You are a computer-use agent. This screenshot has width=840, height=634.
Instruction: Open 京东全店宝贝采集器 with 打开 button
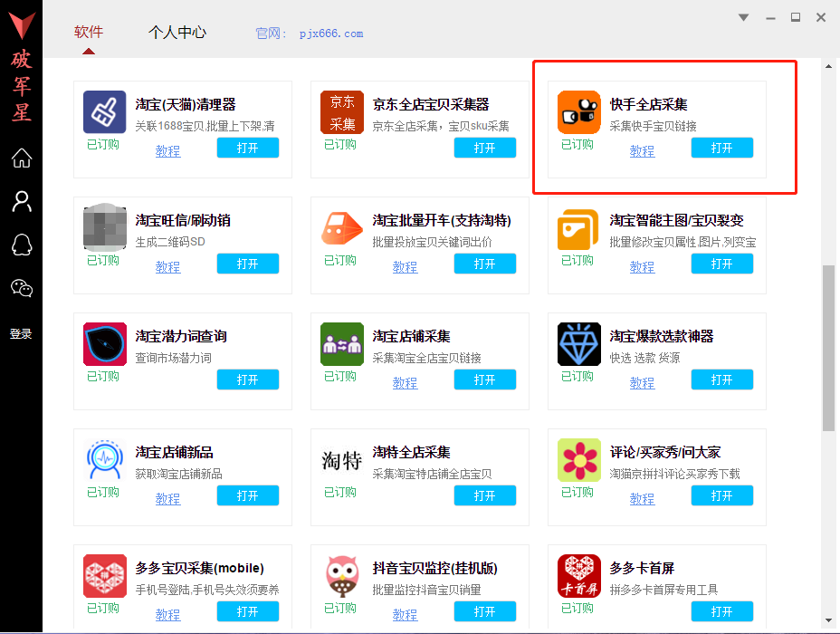click(485, 148)
